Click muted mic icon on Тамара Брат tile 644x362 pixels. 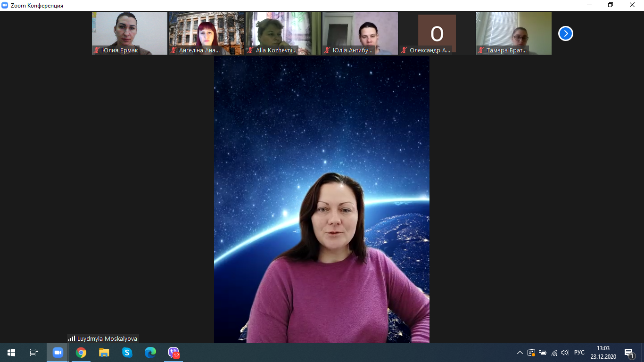coord(481,50)
